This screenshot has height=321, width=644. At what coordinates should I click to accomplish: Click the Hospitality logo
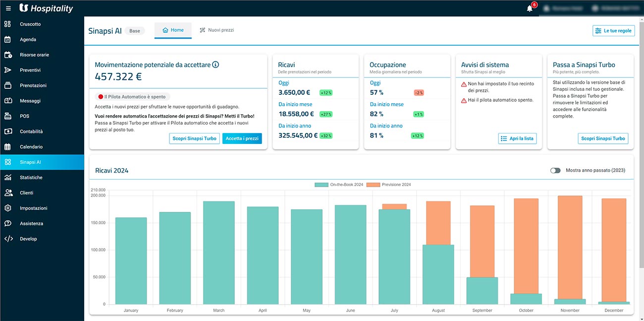[46, 8]
